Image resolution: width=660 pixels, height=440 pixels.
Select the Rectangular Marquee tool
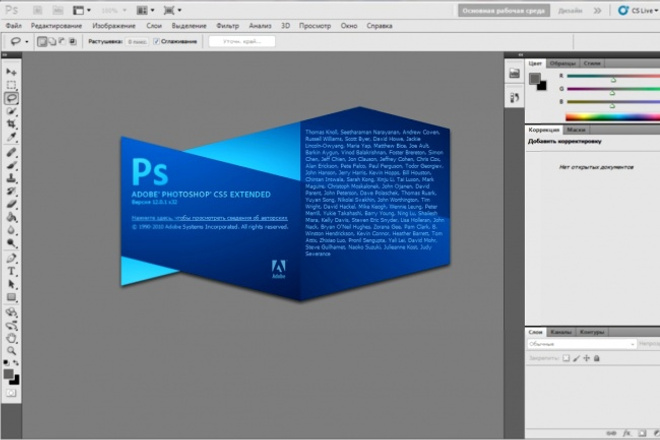(11, 85)
